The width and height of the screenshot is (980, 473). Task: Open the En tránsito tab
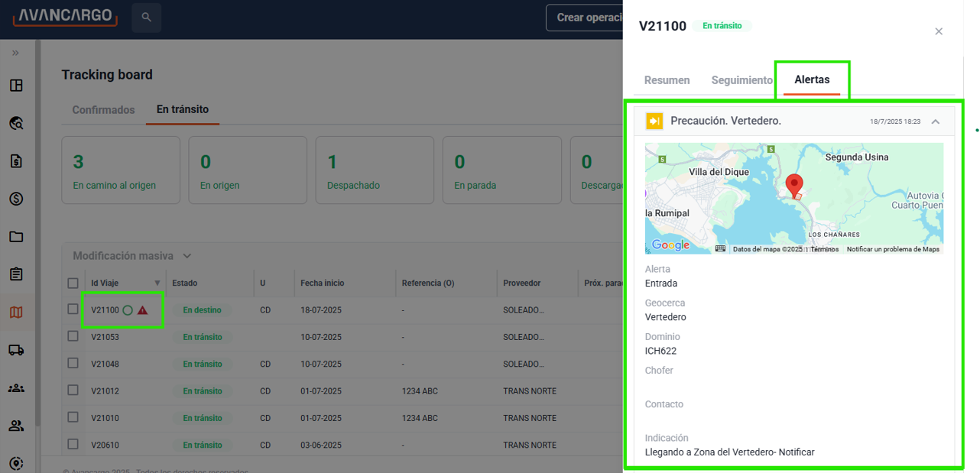(x=183, y=110)
